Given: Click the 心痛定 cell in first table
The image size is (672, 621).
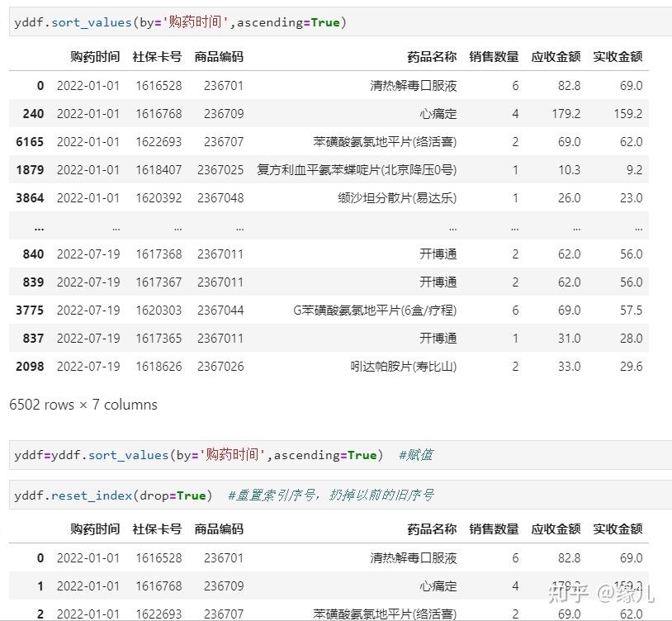Looking at the screenshot, I should tap(438, 114).
